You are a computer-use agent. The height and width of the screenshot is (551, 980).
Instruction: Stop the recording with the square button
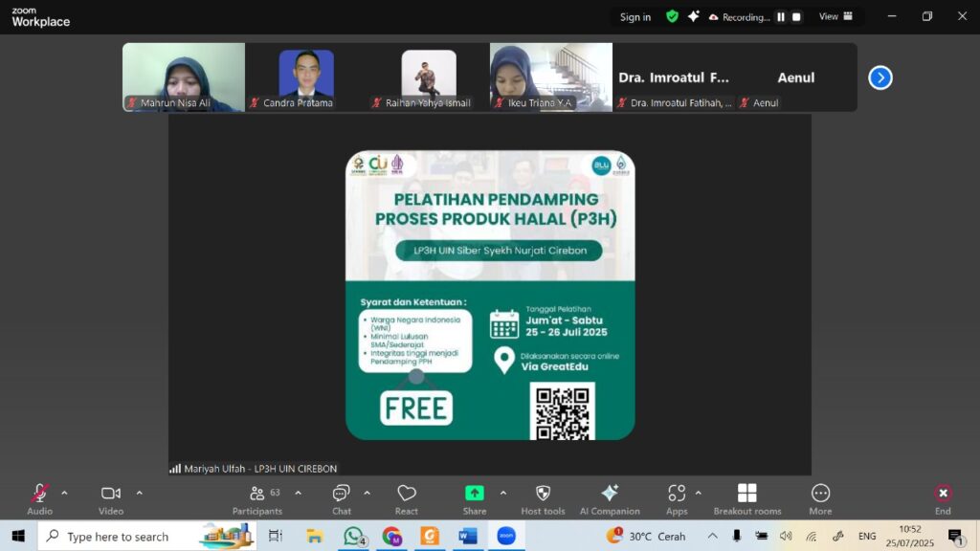[x=796, y=17]
